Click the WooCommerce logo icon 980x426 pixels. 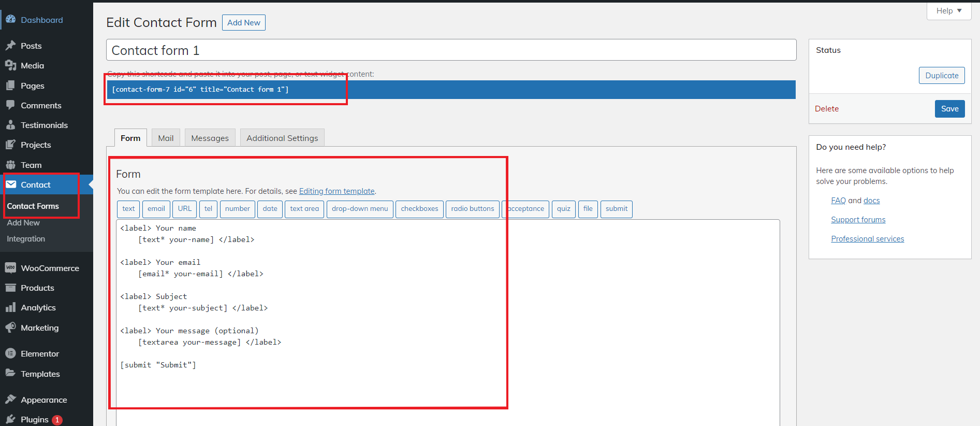[x=10, y=268]
